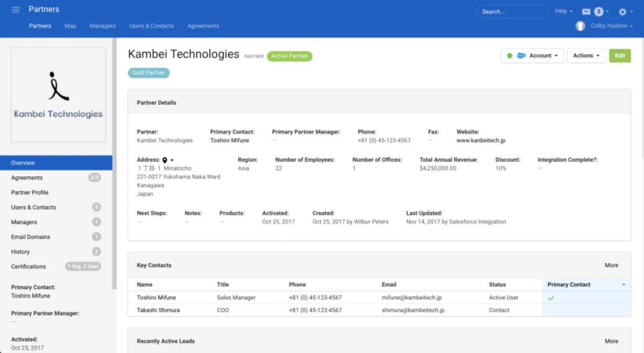Click the Gold Partner tag

coord(149,72)
